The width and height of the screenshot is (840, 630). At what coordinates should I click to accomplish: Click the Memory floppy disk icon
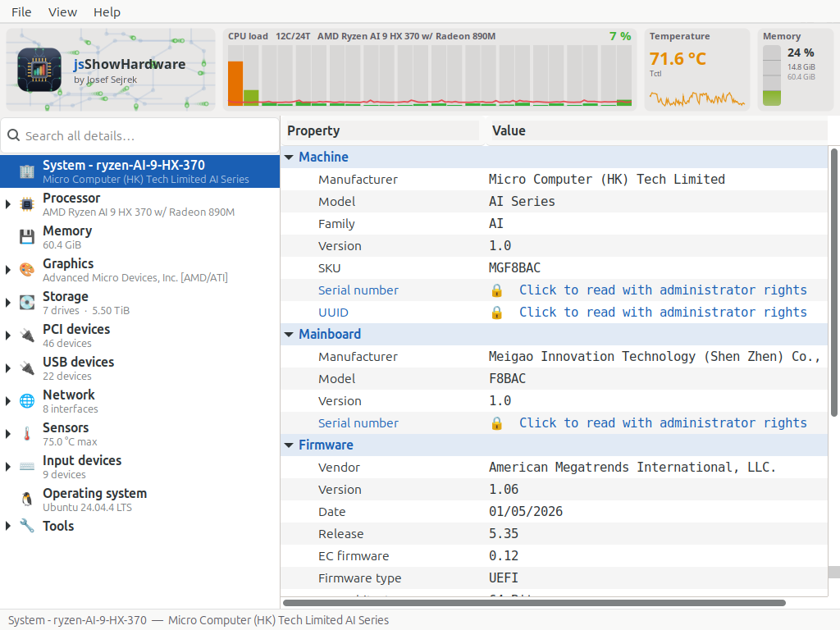click(27, 237)
